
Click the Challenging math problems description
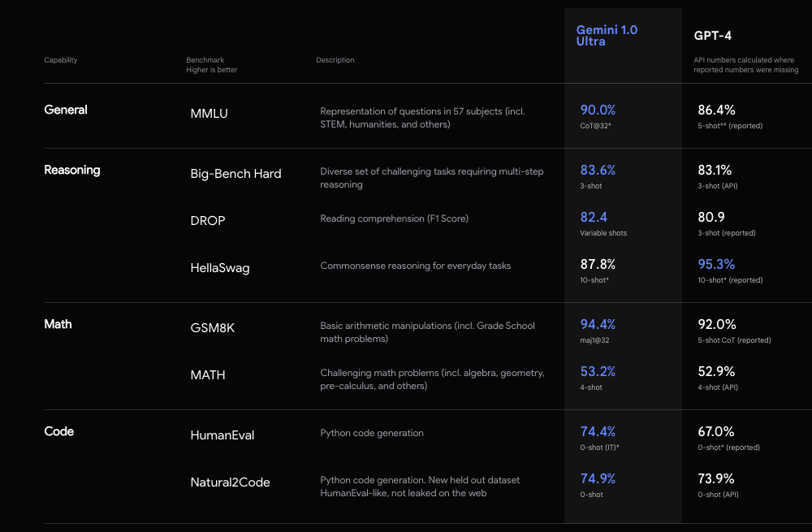(x=433, y=379)
